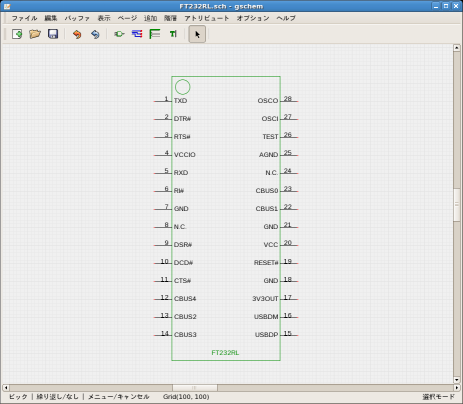Select the RI# pin label

point(179,191)
